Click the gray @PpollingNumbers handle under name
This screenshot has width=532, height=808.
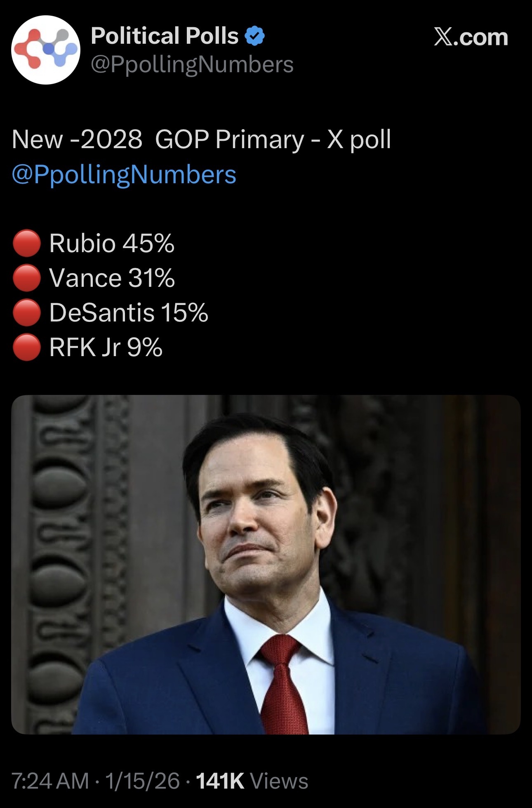(x=192, y=64)
